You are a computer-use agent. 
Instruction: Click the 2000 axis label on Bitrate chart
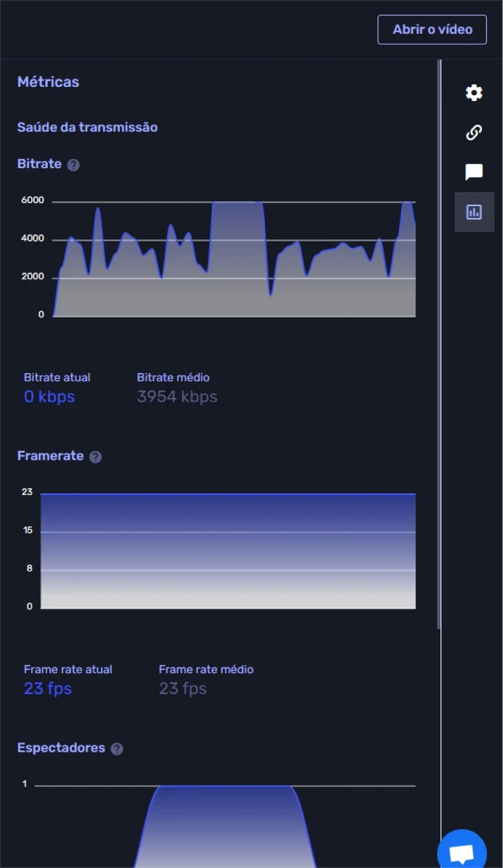[32, 277]
